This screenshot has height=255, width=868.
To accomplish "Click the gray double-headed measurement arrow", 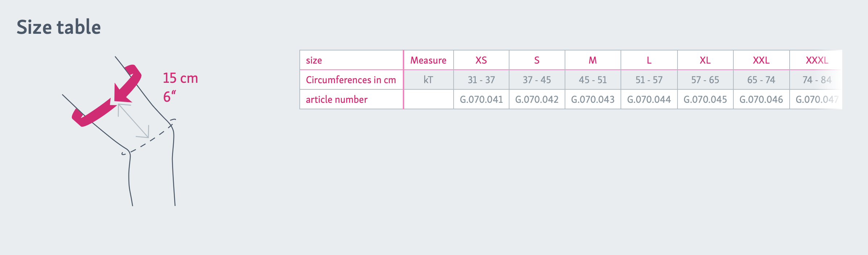I will (x=133, y=121).
